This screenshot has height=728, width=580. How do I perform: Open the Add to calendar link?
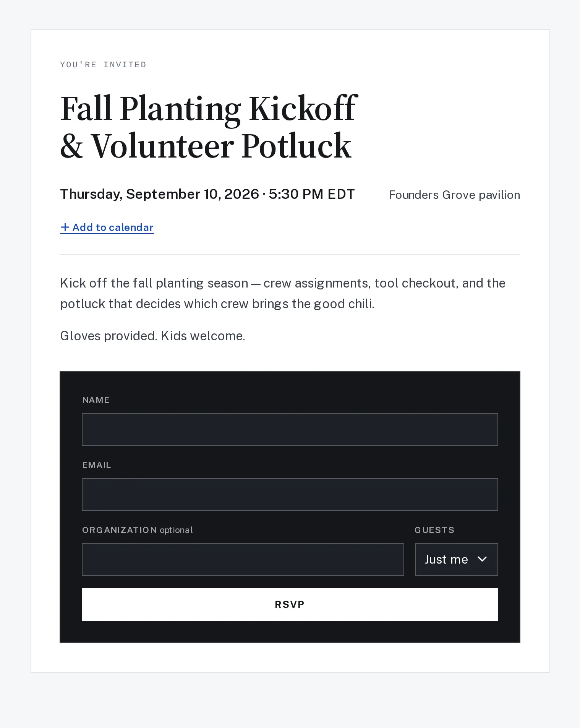[107, 227]
